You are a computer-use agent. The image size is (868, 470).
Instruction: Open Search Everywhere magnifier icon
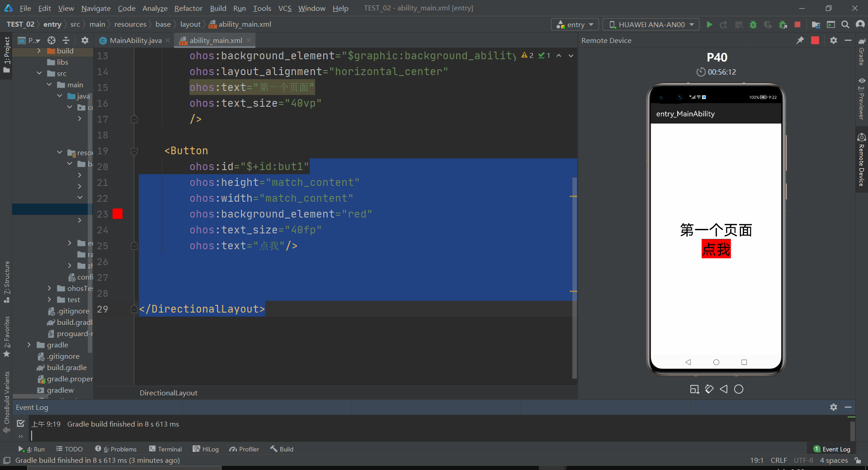click(845, 24)
